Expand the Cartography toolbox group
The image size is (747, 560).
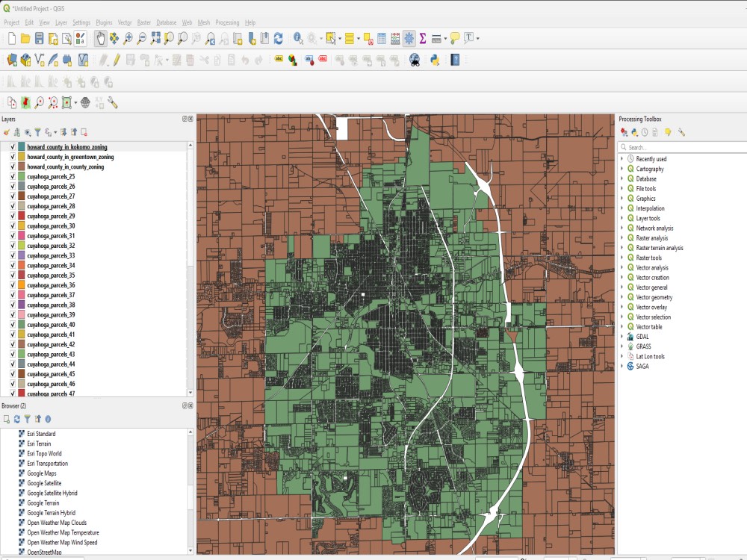(622, 169)
